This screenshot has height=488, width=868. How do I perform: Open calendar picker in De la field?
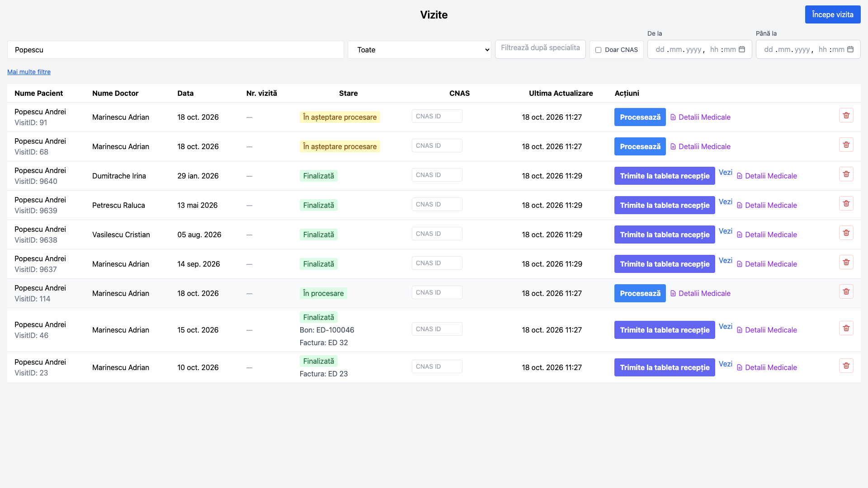(x=742, y=49)
